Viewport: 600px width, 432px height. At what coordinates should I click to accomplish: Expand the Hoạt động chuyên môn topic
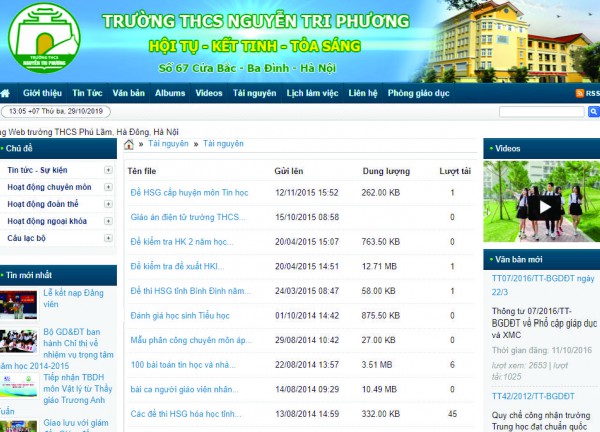tap(108, 187)
